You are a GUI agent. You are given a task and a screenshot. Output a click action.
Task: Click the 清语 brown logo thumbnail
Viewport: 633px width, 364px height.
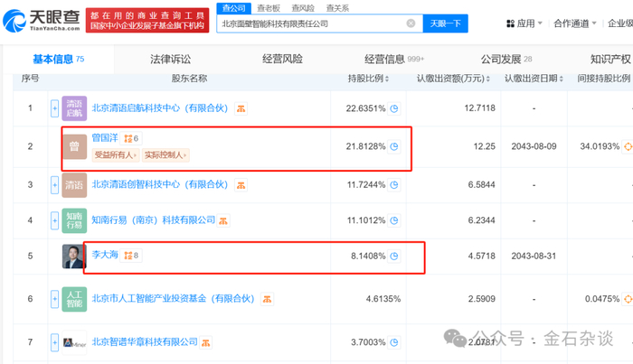74,185
